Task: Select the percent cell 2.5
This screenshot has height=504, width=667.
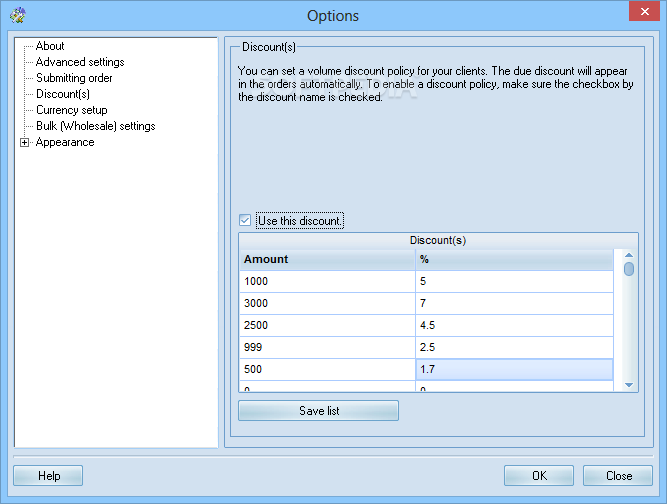Action: [514, 347]
